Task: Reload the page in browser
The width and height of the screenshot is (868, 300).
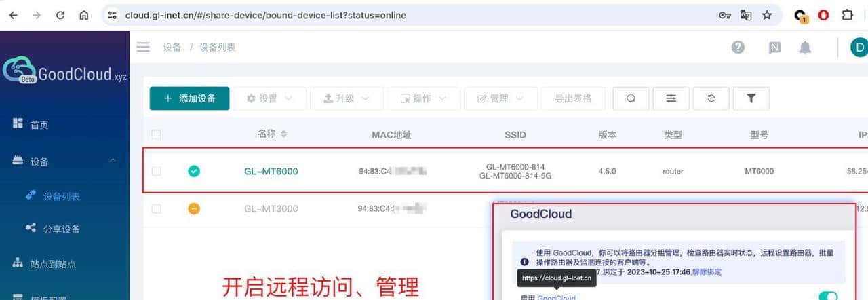Action: [60, 15]
